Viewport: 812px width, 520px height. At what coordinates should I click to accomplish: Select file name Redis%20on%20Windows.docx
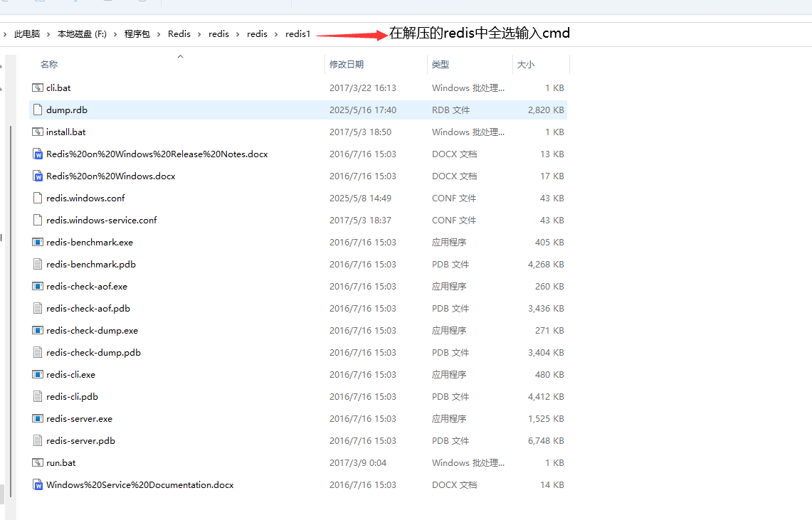pos(111,176)
